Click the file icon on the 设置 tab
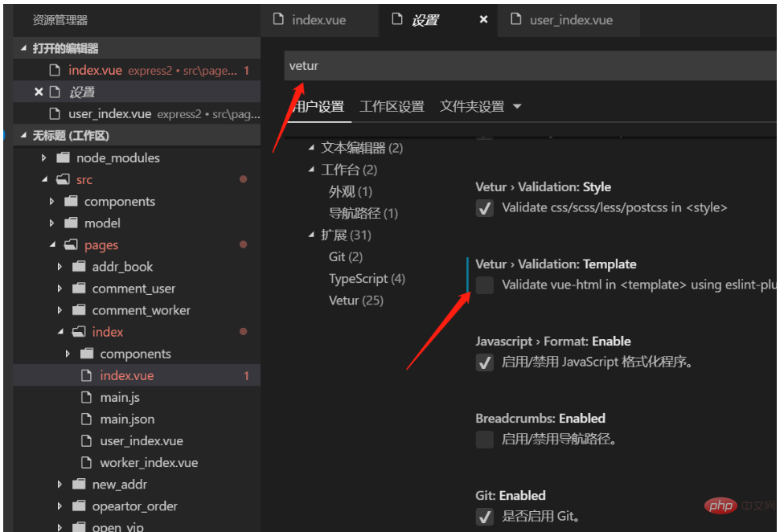Screen dimensions: 784x532 (x=397, y=19)
